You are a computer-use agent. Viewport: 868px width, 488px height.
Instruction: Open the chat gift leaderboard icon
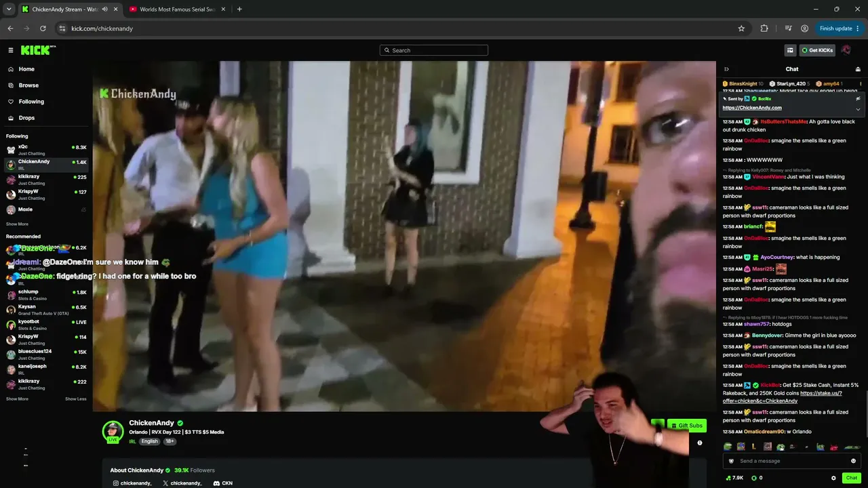pyautogui.click(x=858, y=69)
